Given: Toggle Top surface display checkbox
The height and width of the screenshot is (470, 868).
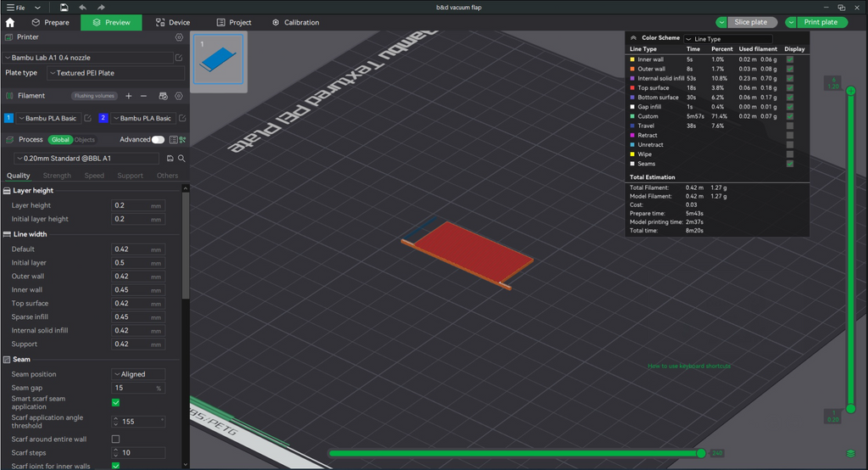Looking at the screenshot, I should (790, 87).
